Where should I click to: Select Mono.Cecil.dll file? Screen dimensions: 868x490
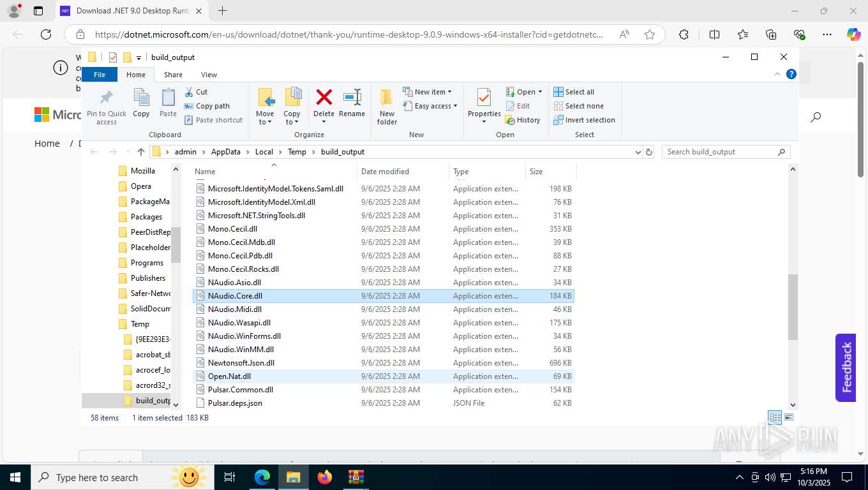pos(383,229)
